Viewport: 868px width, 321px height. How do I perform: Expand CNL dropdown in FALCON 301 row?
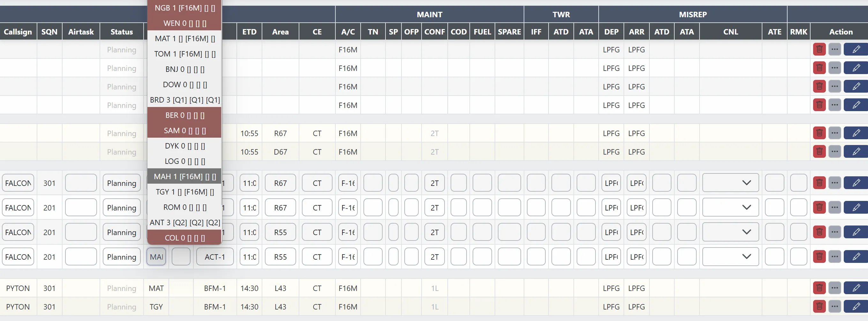pyautogui.click(x=730, y=183)
